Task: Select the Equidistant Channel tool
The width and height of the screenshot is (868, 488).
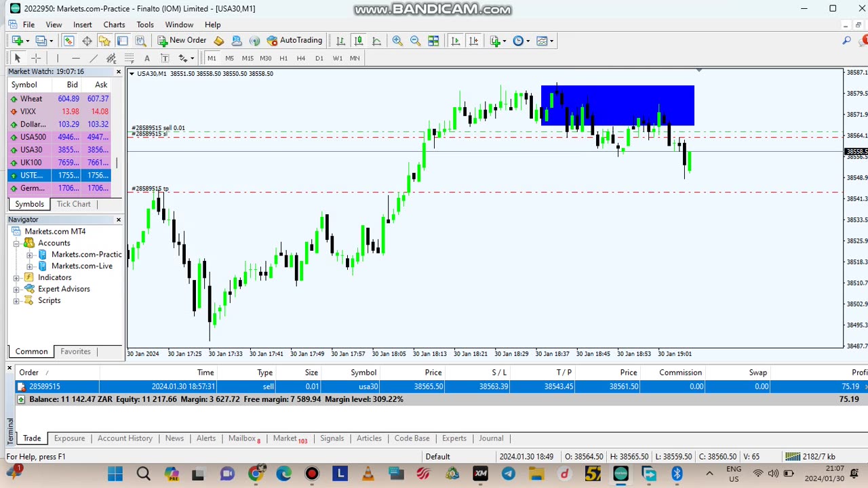Action: [111, 58]
